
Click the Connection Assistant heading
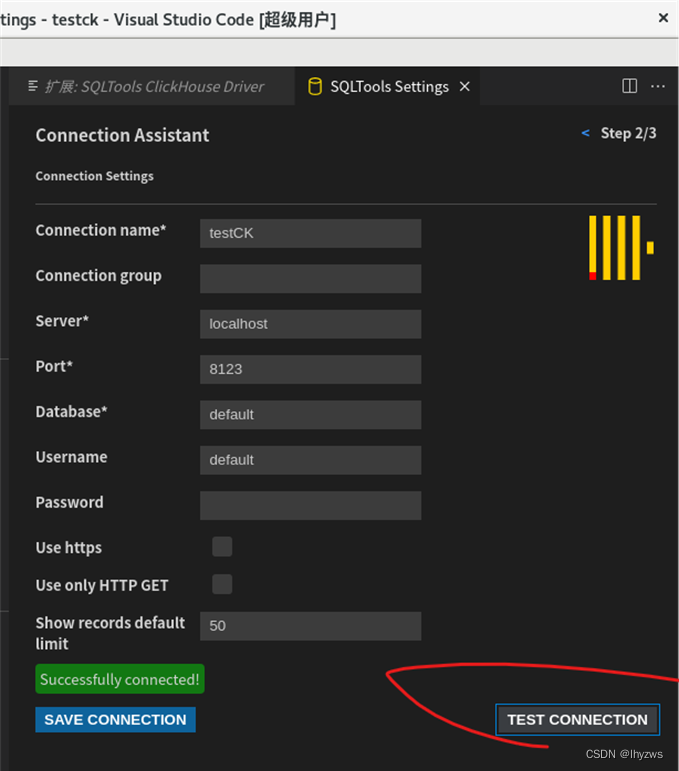pos(122,135)
